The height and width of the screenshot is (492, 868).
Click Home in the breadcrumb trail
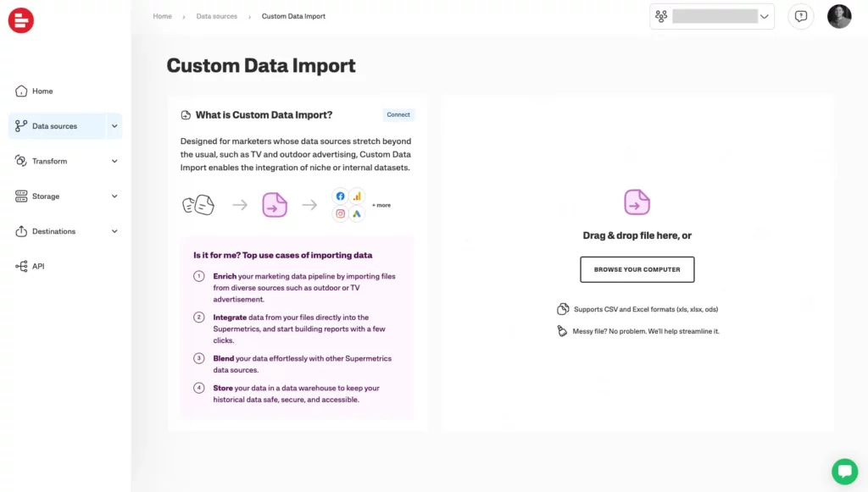162,15
